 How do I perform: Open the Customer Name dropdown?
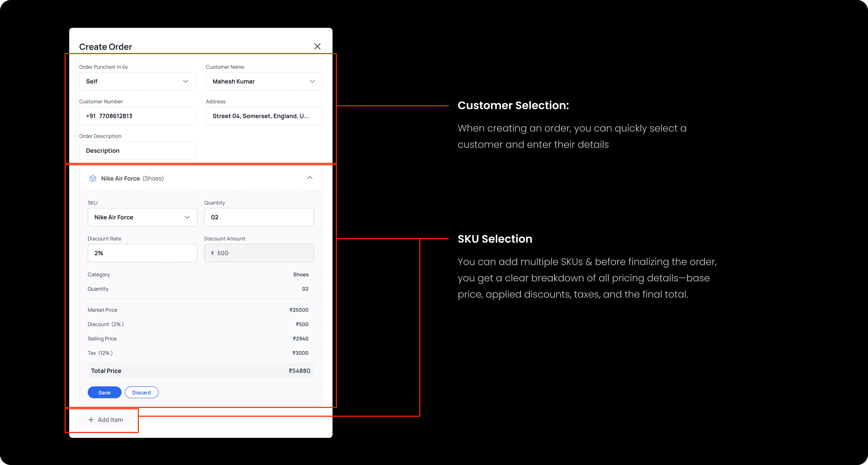264,82
